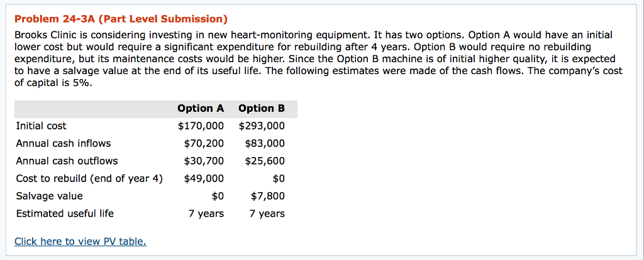The width and height of the screenshot is (644, 260).
Task: Select the $30,700 cash outflows value
Action: click(x=204, y=161)
